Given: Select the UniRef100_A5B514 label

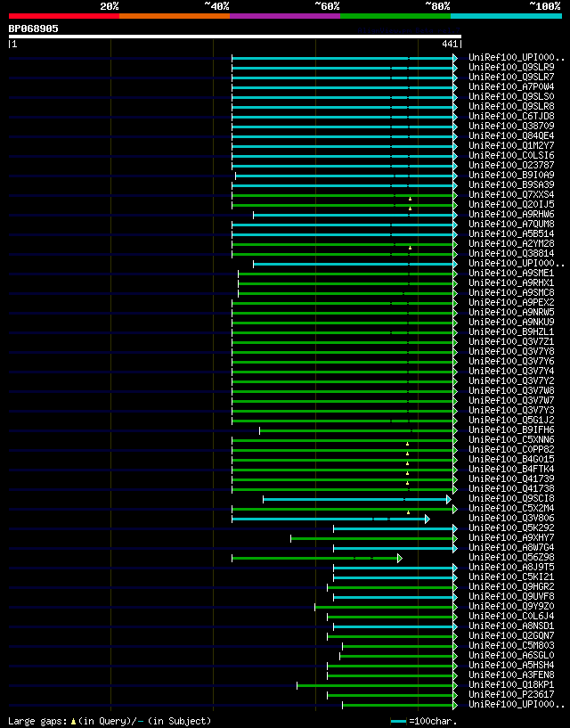Looking at the screenshot, I should (511, 233).
